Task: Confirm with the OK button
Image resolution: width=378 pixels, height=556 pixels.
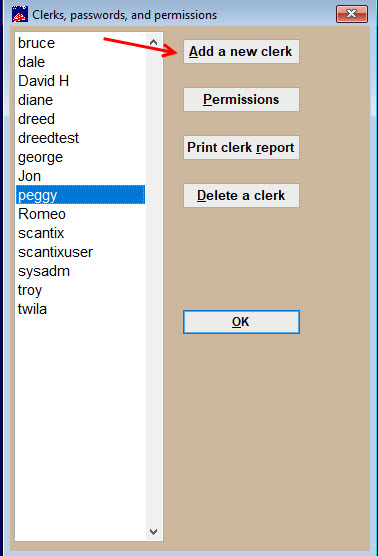Action: click(x=241, y=322)
